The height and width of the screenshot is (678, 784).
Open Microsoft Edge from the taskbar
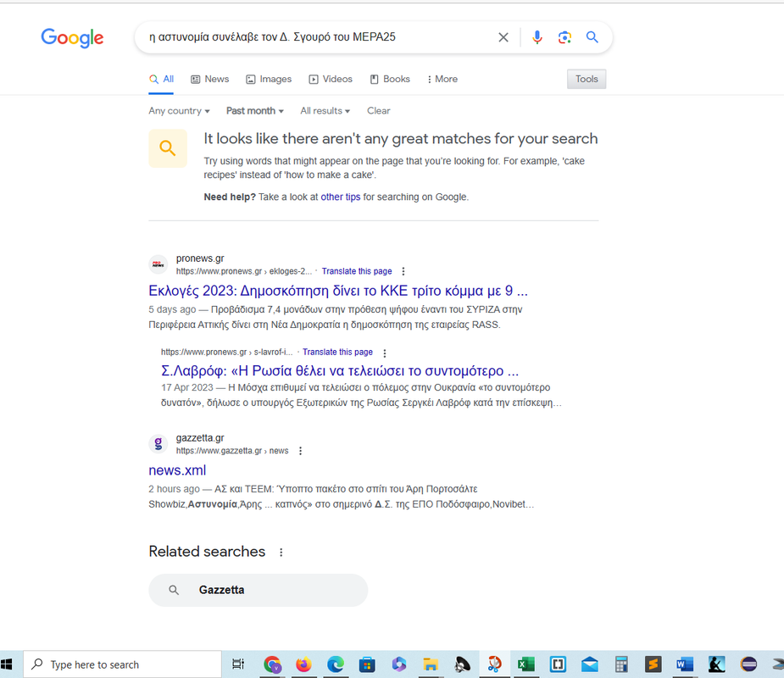pos(336,664)
